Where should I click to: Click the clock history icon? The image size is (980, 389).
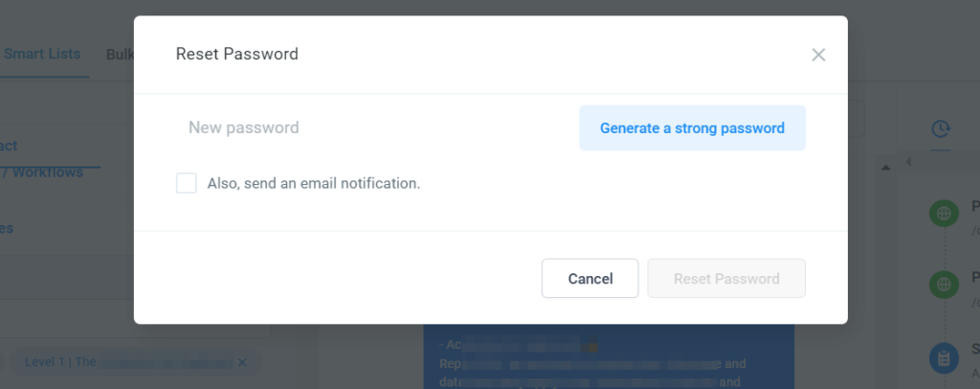click(941, 128)
